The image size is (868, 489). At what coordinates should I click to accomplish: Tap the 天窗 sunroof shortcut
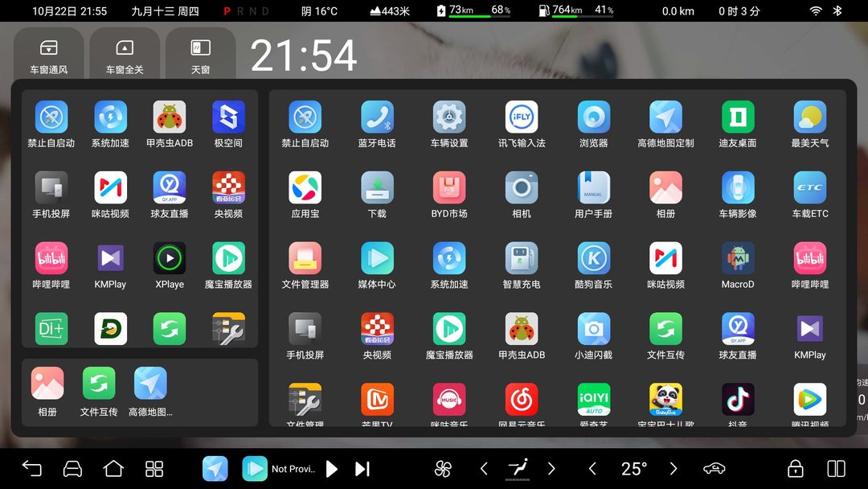[200, 55]
